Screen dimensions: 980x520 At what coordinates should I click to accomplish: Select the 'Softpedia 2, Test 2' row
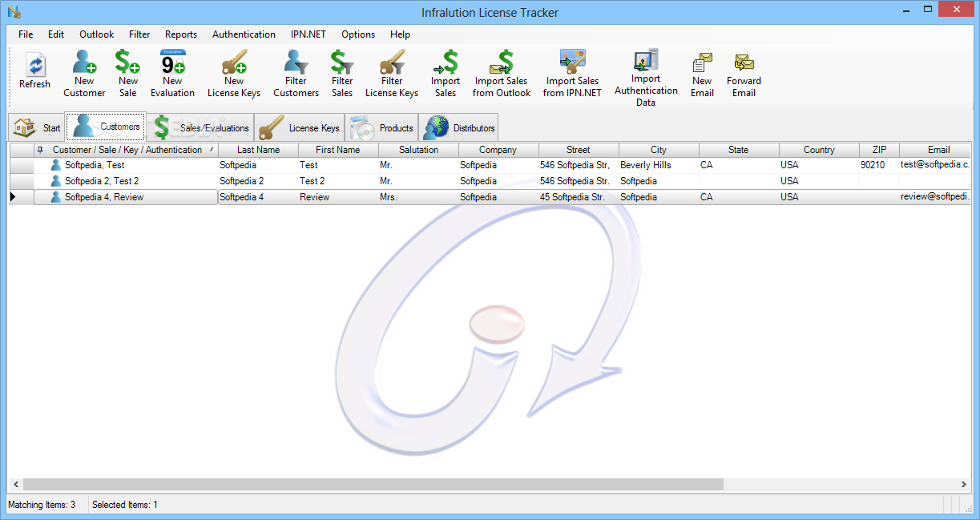tap(490, 181)
